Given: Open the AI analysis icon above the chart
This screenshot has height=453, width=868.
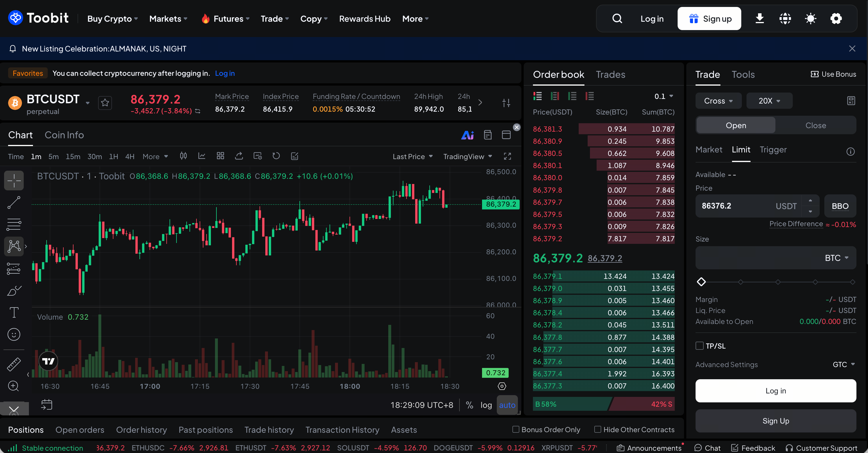Looking at the screenshot, I should click(467, 135).
